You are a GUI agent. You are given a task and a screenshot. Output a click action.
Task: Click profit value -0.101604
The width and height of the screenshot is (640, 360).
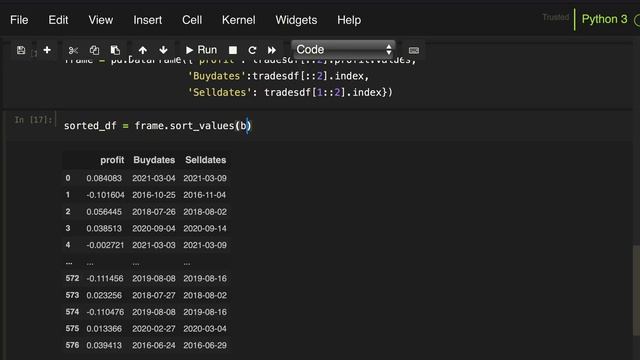click(x=105, y=195)
